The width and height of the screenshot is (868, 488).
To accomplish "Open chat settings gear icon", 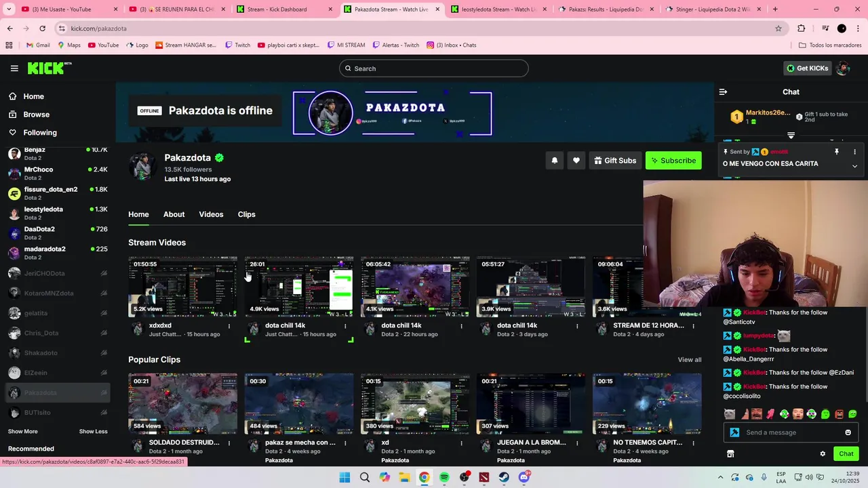I will click(823, 454).
